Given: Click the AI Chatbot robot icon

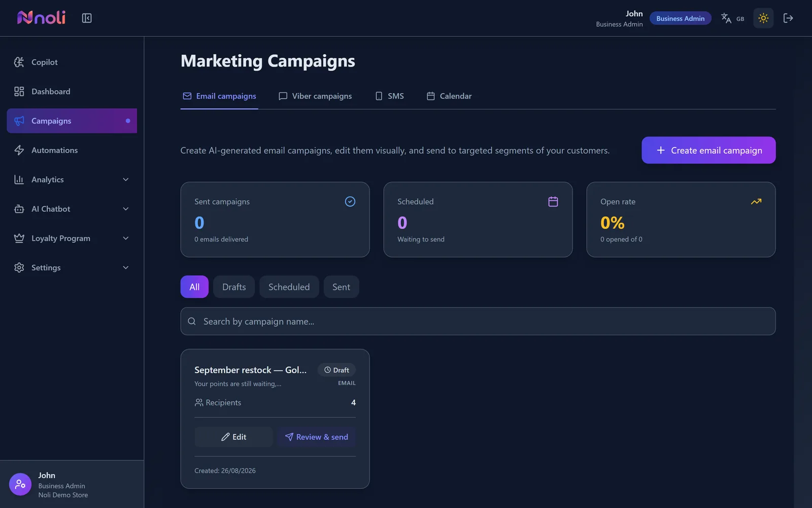Looking at the screenshot, I should click(19, 209).
